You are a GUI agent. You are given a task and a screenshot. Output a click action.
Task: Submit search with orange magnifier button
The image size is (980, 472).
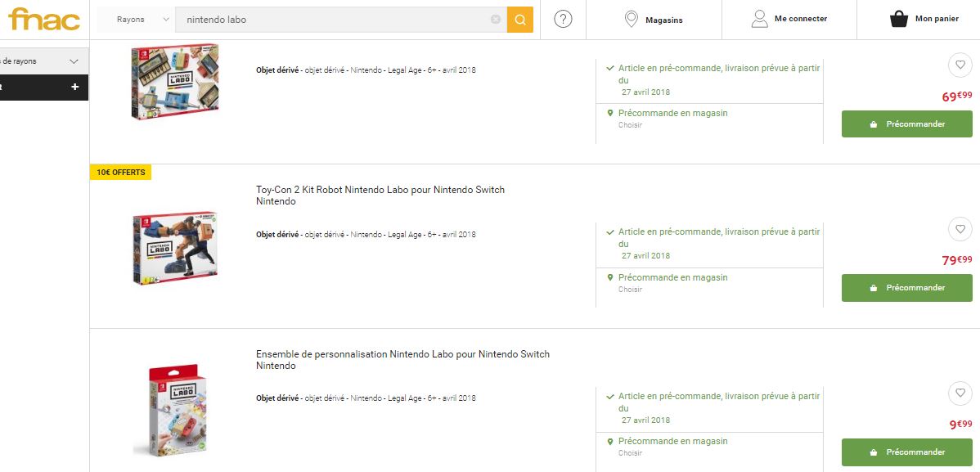click(520, 20)
